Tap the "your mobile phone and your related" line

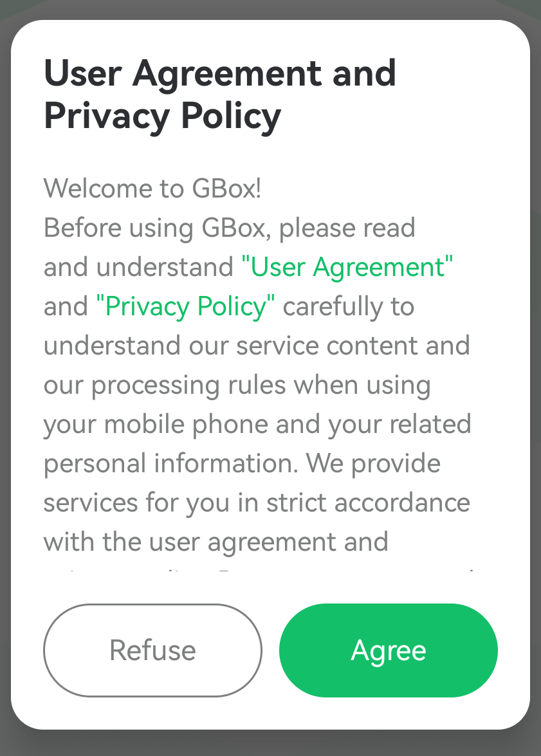(257, 424)
